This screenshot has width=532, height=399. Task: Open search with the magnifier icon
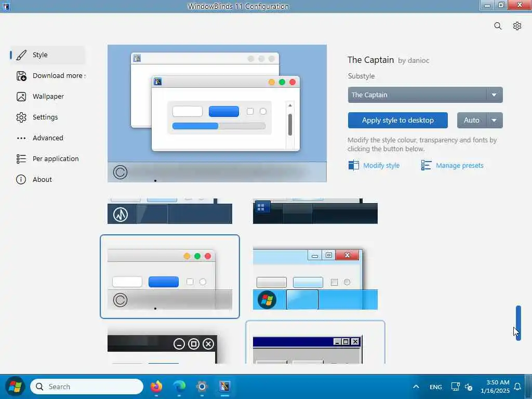(x=498, y=26)
